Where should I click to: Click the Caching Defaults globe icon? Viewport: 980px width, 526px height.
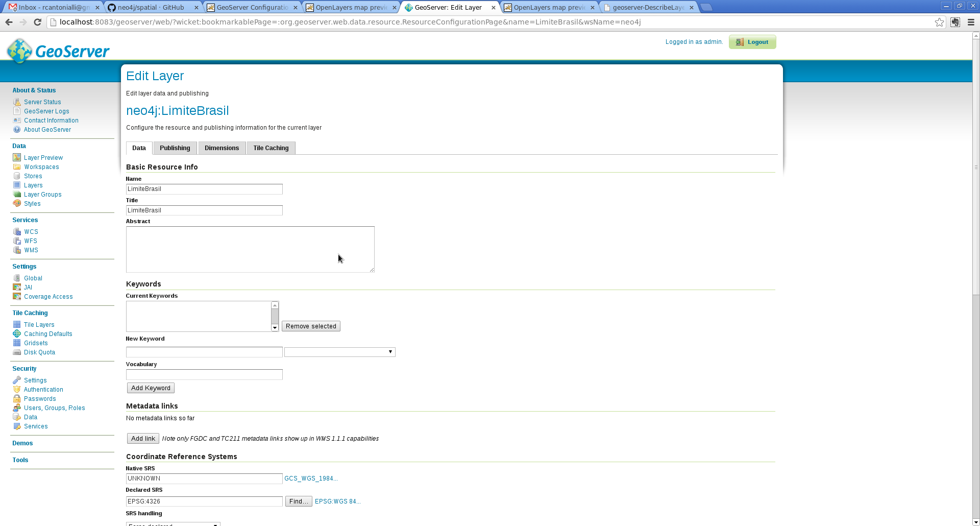tap(17, 334)
